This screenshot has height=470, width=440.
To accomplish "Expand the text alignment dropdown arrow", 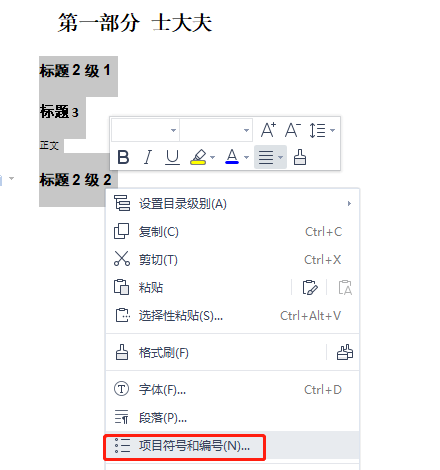I will [281, 157].
